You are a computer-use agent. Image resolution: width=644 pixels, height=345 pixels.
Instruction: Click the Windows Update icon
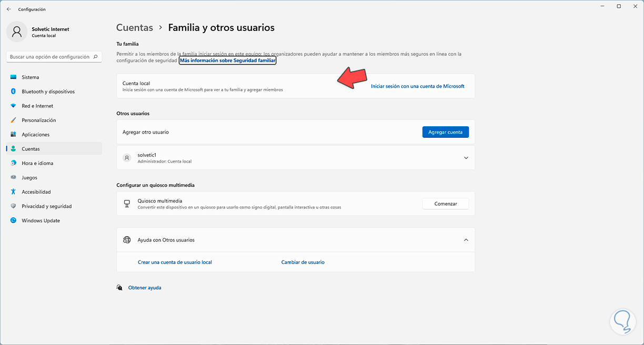coord(14,221)
